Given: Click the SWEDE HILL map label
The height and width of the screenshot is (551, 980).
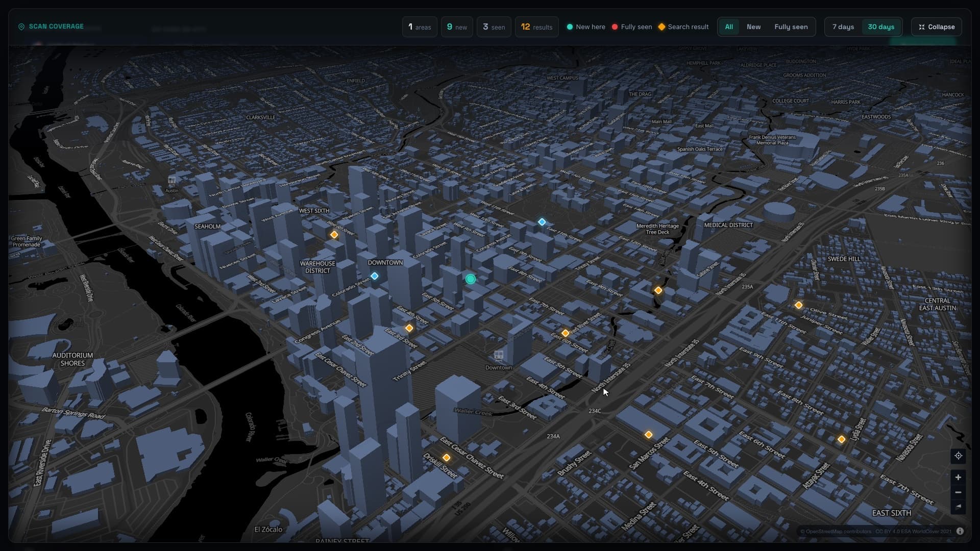Looking at the screenshot, I should pos(844,259).
